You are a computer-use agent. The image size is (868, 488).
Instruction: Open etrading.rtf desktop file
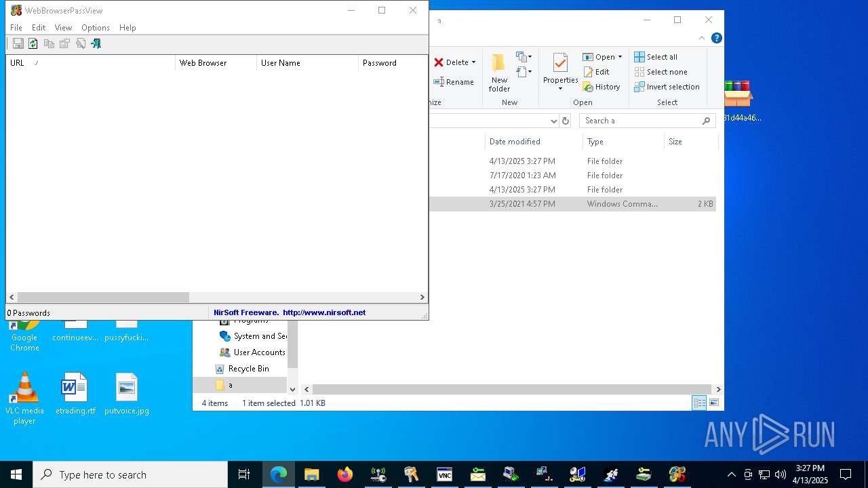pos(75,394)
